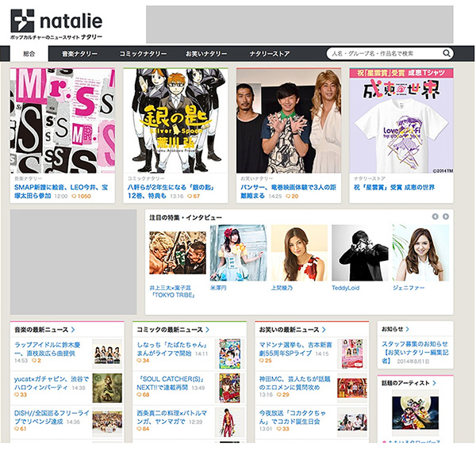Screen dimensions: 476x451
Task: Open TOKYO TRIBE interview thumbnail
Action: (178, 253)
